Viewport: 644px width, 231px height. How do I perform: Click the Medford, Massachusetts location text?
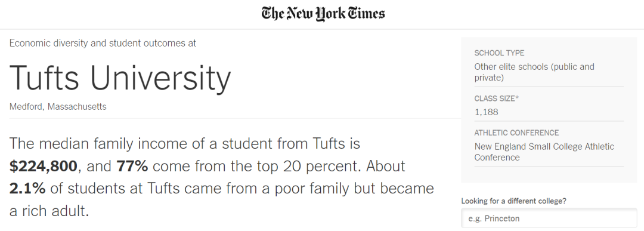coord(58,107)
